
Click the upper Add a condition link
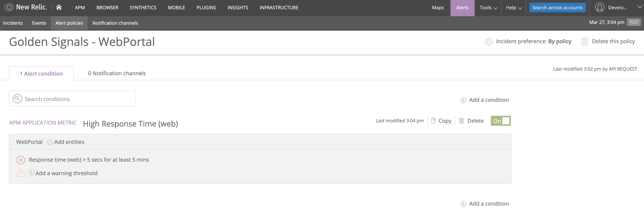pos(489,100)
